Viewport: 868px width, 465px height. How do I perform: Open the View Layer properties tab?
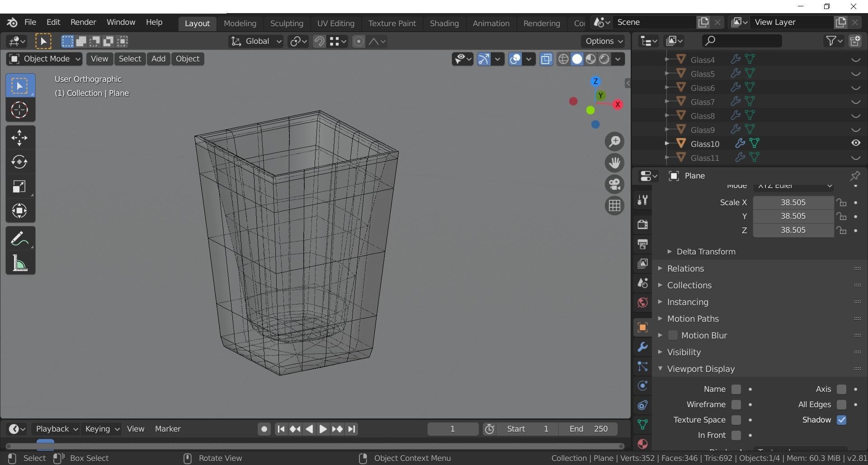(x=642, y=263)
